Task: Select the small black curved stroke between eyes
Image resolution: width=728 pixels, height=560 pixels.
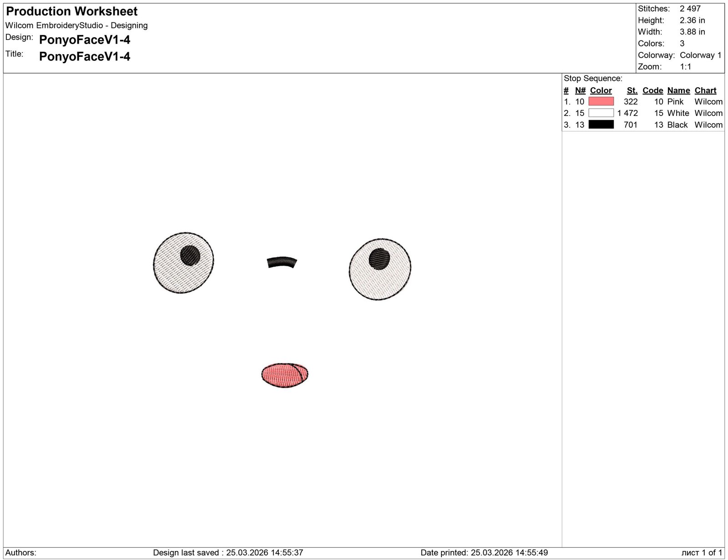Action: point(282,262)
